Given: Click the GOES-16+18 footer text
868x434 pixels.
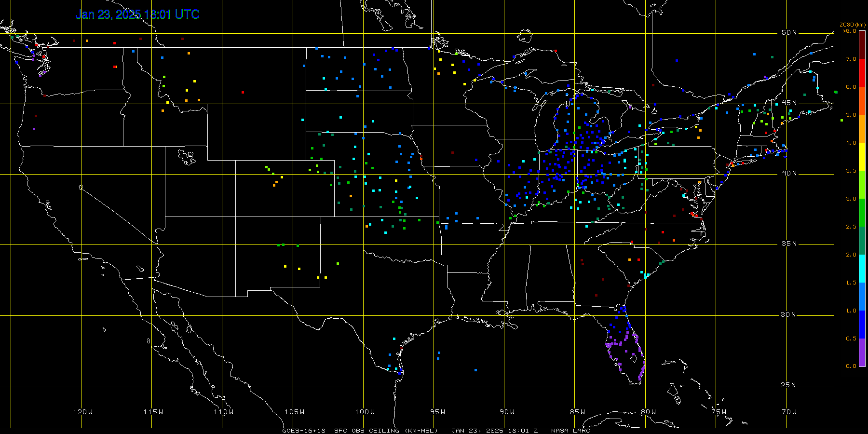Looking at the screenshot, I should [304, 431].
